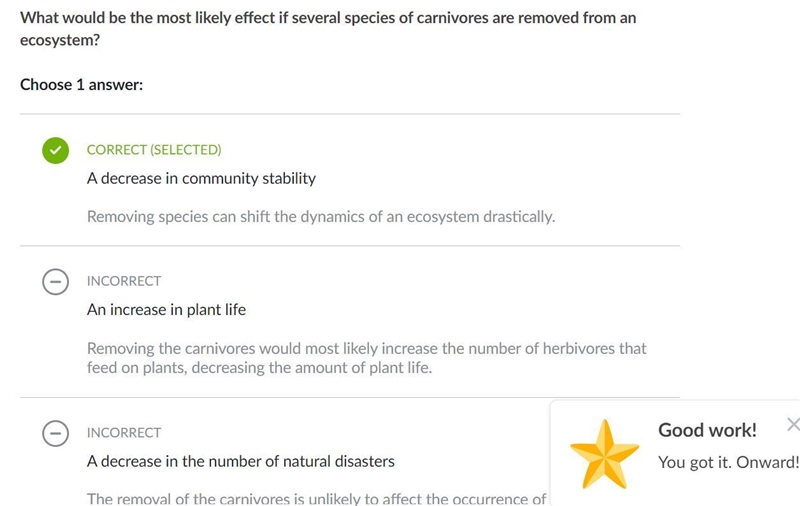The image size is (800, 506).
Task: Click the INCORRECT label above natural disasters answer
Action: click(124, 433)
